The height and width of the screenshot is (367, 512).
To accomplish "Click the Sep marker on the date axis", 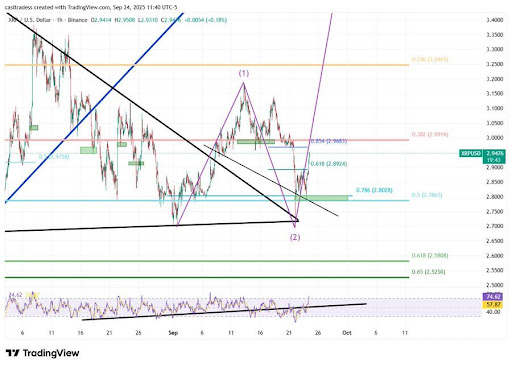I will click(173, 333).
